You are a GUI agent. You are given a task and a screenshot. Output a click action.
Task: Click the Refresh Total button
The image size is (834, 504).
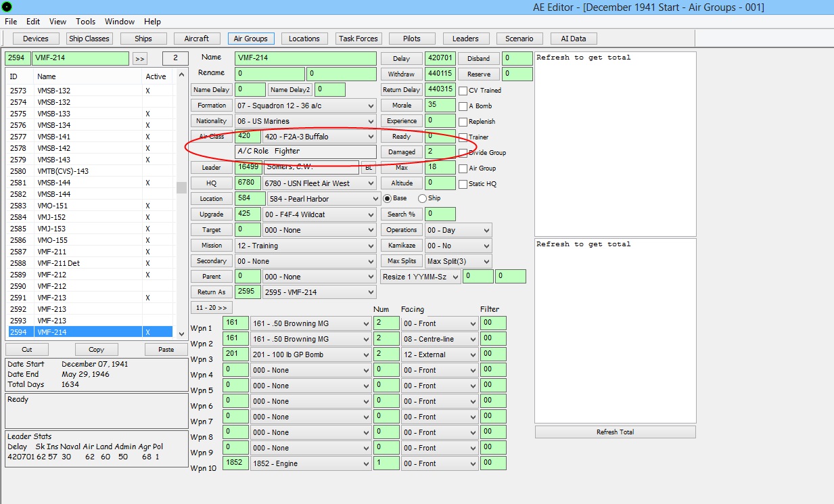point(615,432)
